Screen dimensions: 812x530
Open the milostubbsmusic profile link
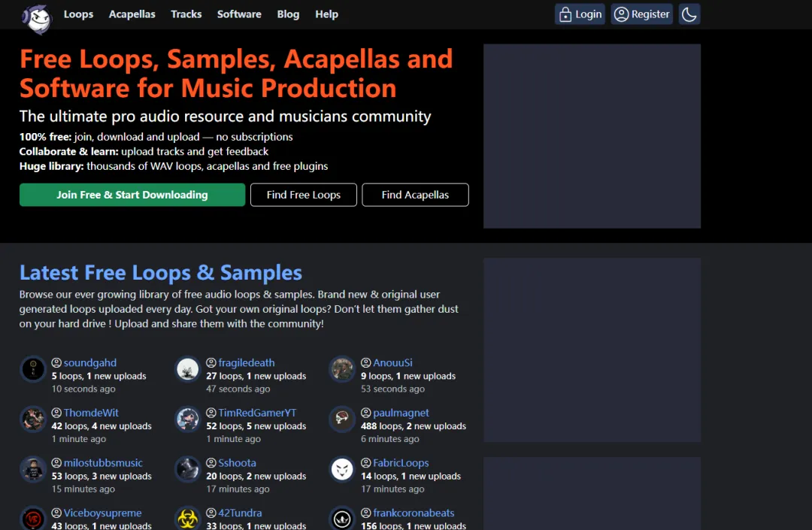coord(103,463)
